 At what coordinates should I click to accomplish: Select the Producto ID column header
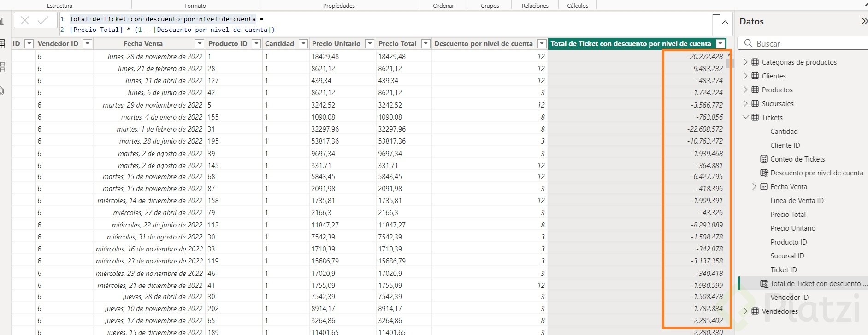228,44
